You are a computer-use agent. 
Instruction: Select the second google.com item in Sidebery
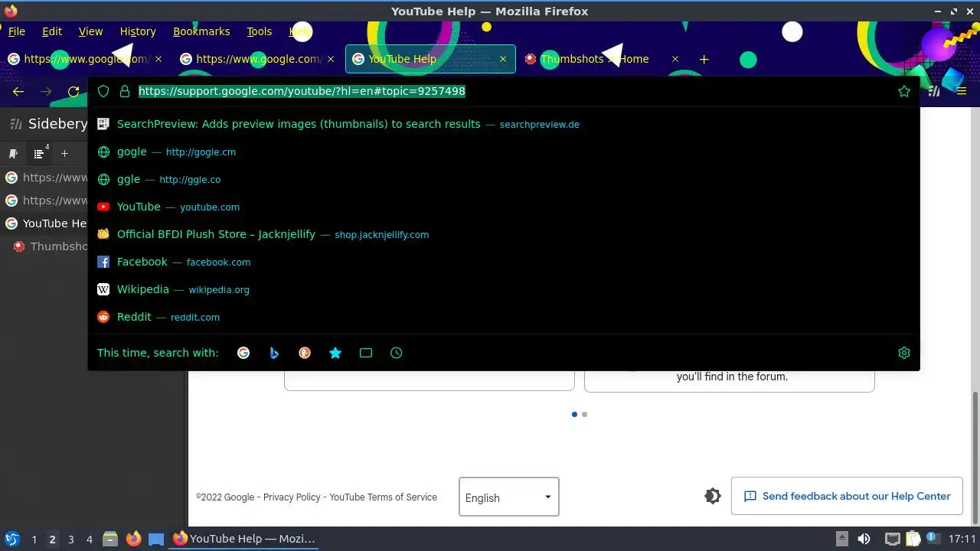click(44, 201)
